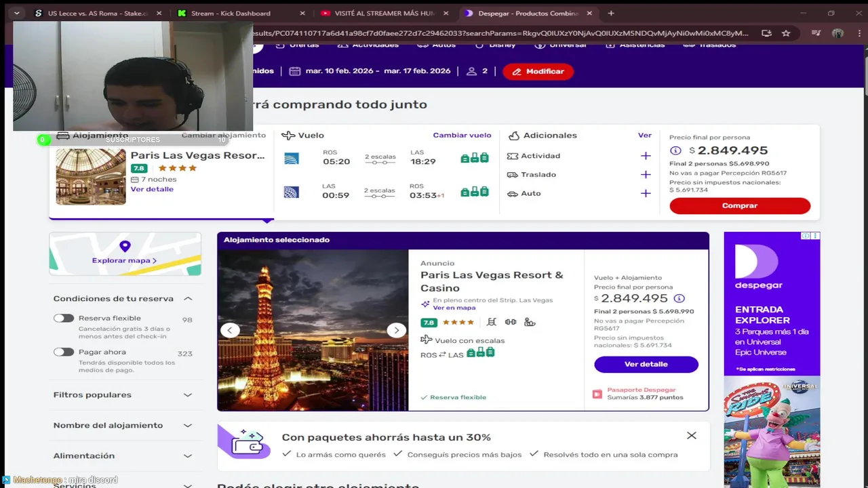Click the large Eiffel Tower hotel photo
Viewport: 868px width, 488px height.
click(x=313, y=330)
